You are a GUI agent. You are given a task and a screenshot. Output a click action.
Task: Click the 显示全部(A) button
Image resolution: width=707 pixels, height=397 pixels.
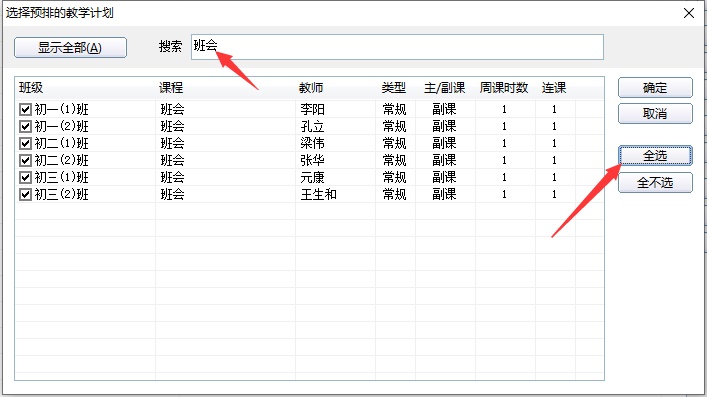click(70, 47)
